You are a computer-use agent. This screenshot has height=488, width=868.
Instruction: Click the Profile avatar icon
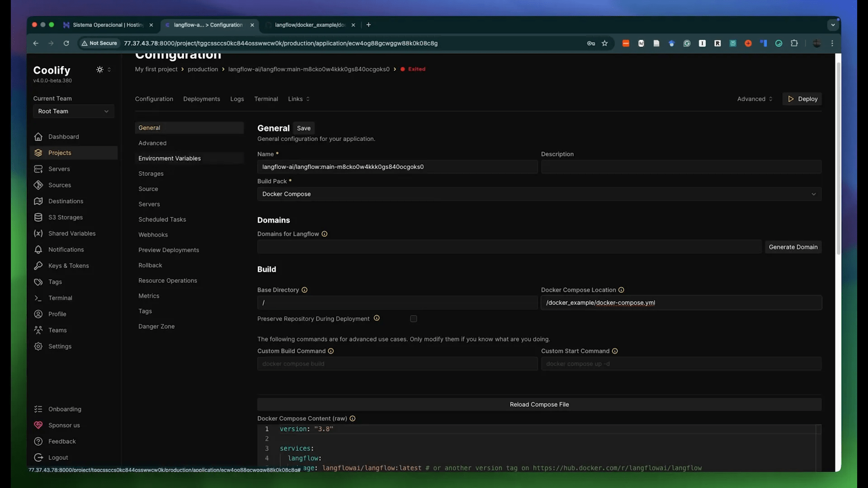(38, 314)
